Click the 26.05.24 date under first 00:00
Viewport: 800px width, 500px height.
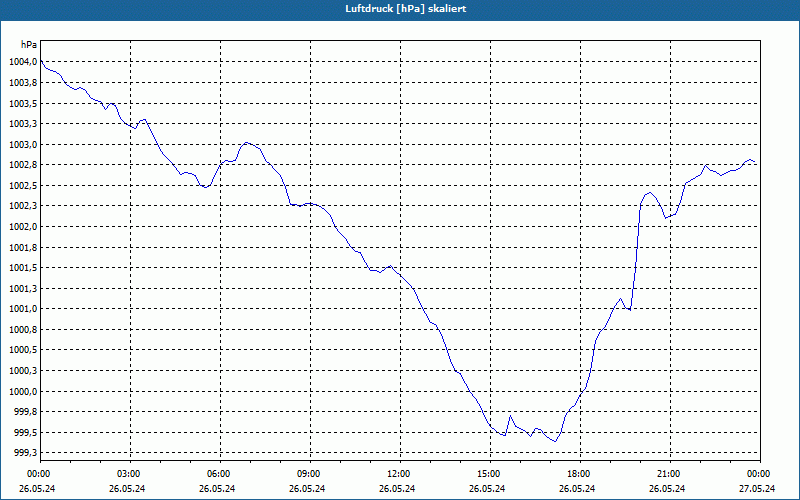tap(37, 489)
